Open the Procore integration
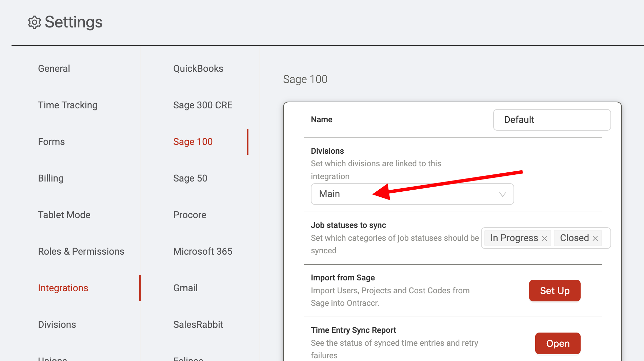 point(190,215)
